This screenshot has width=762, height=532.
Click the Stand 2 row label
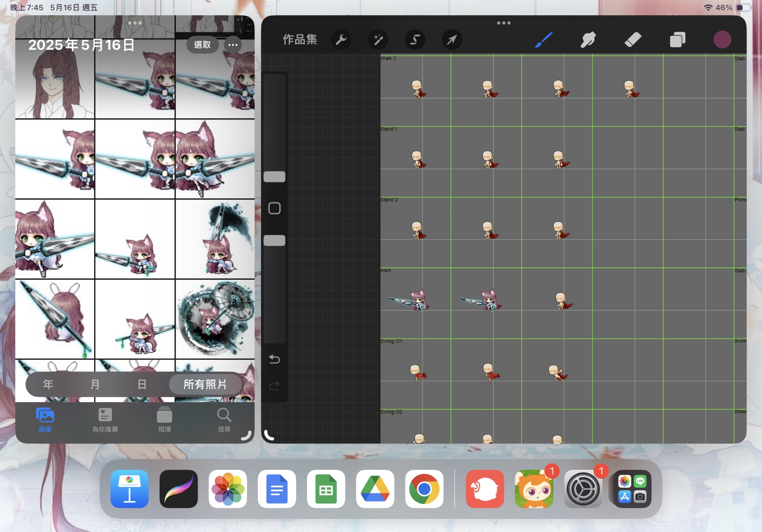[x=389, y=200]
